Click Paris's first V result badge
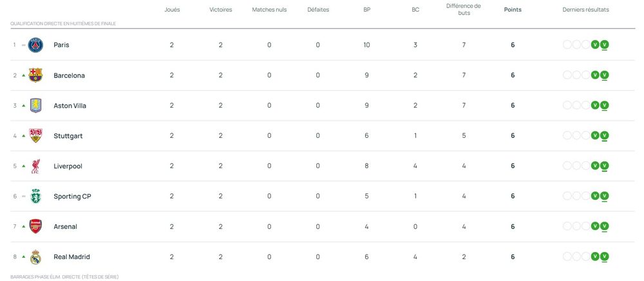The image size is (644, 281). tap(594, 44)
